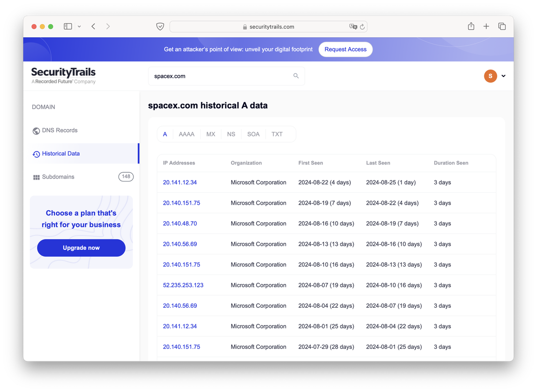Open the DNS Records section in sidebar
This screenshot has width=537, height=392.
(x=59, y=130)
